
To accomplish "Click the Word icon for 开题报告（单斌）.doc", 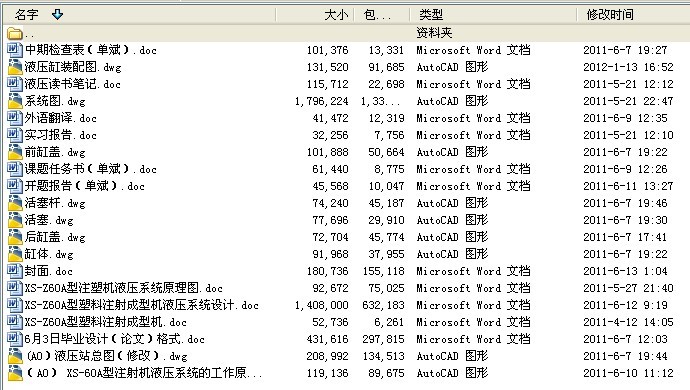I will (15, 186).
